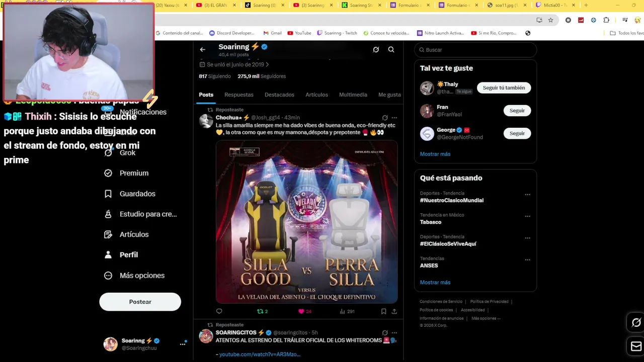Screen dimensions: 644x362
Task: Open Condiciones de Servicio footer link
Action: (441, 302)
